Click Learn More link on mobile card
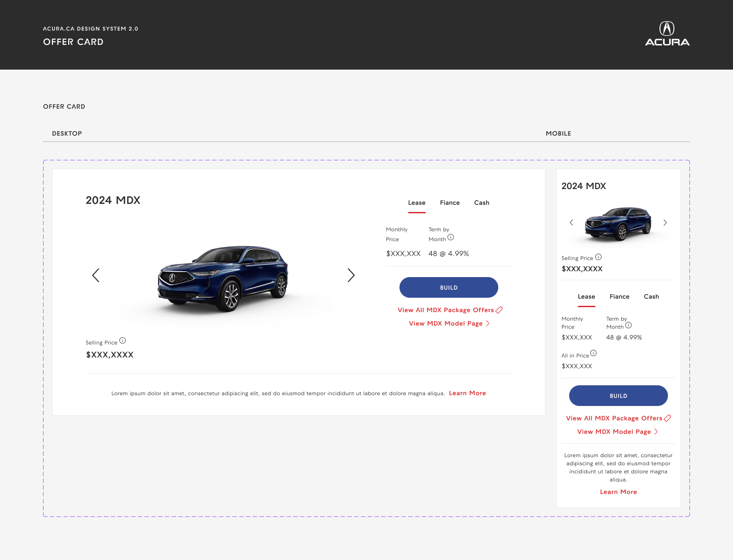This screenshot has height=560, width=733. [619, 492]
